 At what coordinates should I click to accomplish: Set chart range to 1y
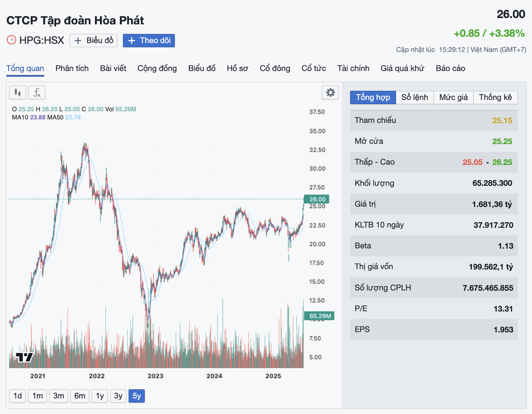pos(100,396)
